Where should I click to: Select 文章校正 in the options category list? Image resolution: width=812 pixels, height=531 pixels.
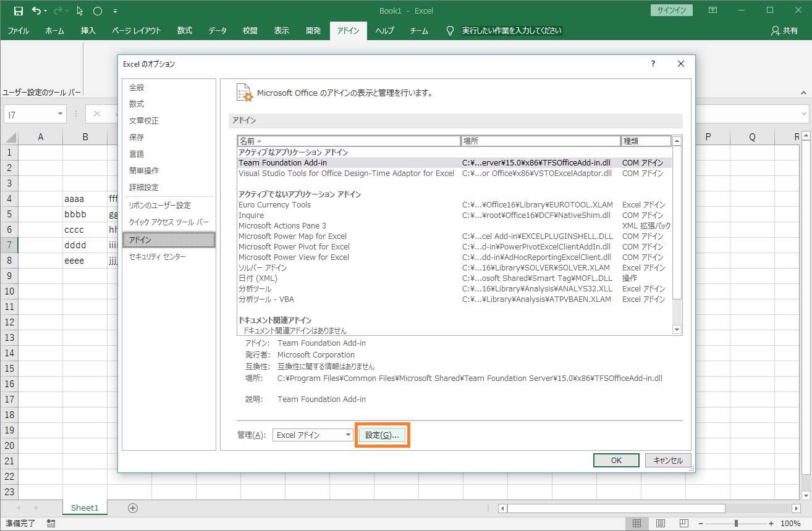(x=169, y=120)
